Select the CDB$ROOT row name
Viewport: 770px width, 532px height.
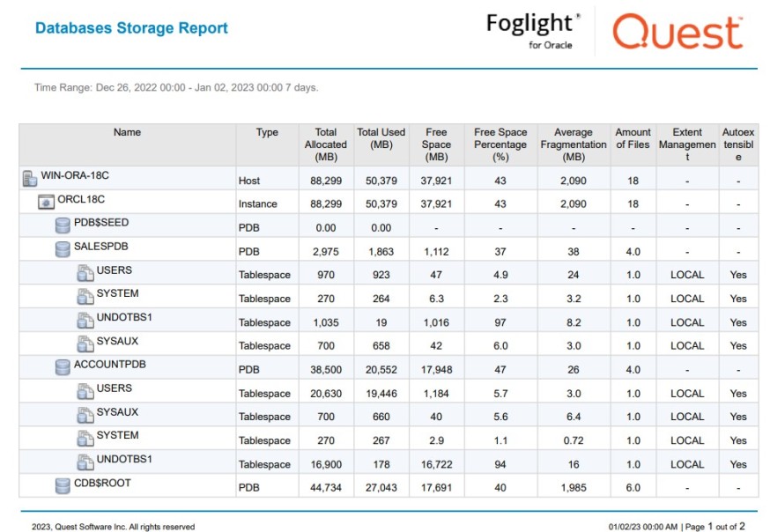(102, 483)
